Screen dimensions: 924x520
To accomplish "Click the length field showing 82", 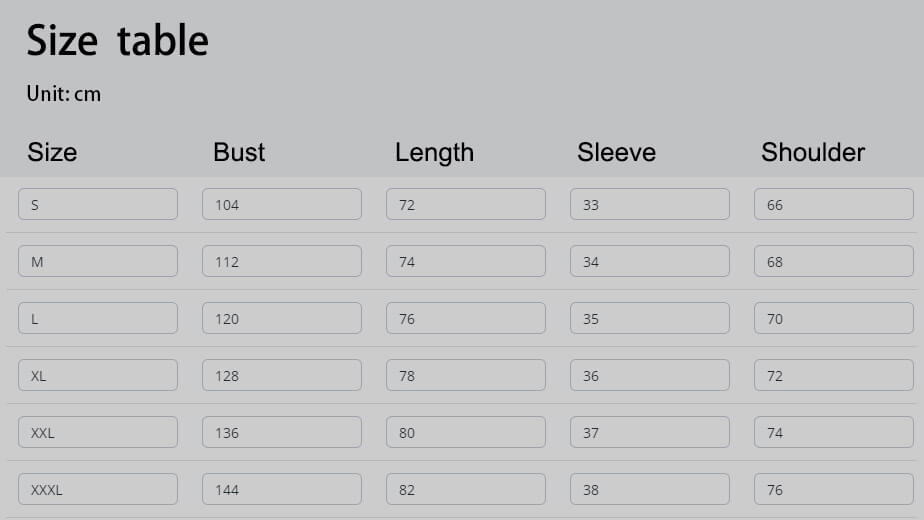I will pos(466,489).
